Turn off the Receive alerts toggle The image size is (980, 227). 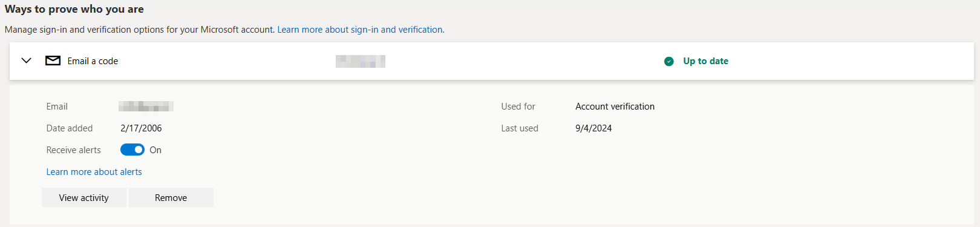pyautogui.click(x=132, y=150)
